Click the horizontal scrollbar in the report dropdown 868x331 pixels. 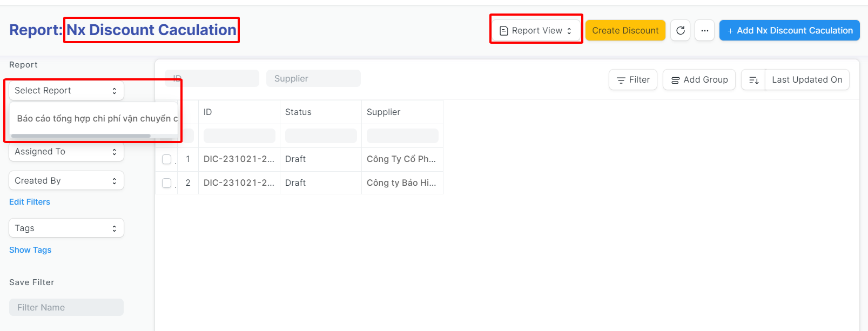pos(81,136)
